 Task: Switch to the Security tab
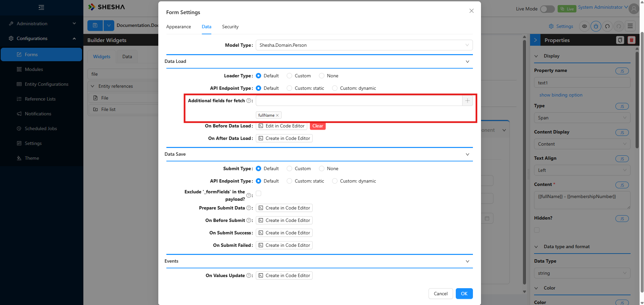(230, 27)
